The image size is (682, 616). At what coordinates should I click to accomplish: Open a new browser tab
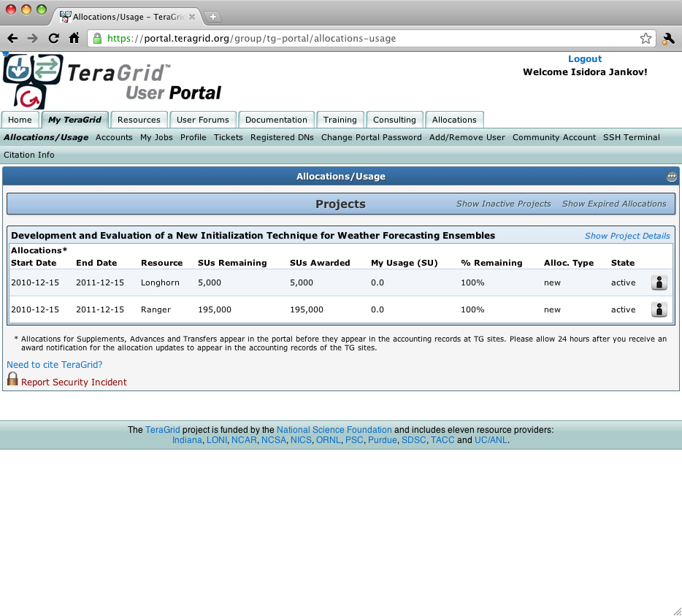tap(212, 17)
